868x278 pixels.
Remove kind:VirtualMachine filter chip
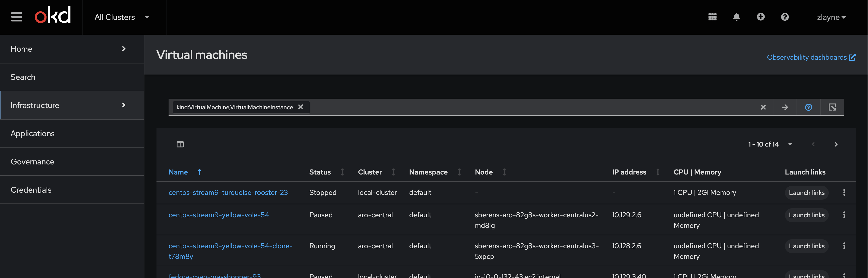[x=301, y=107]
